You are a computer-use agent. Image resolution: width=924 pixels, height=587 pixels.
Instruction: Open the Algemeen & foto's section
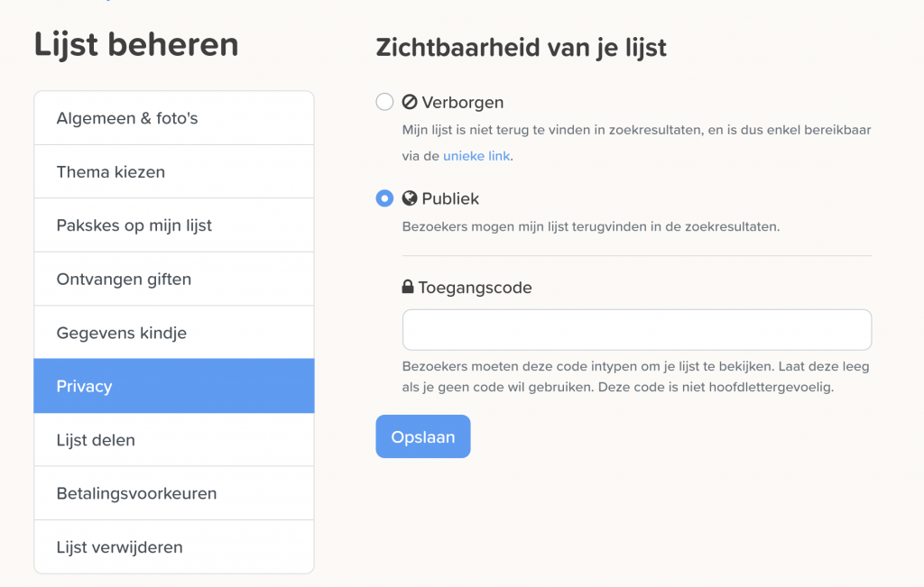pyautogui.click(x=174, y=118)
